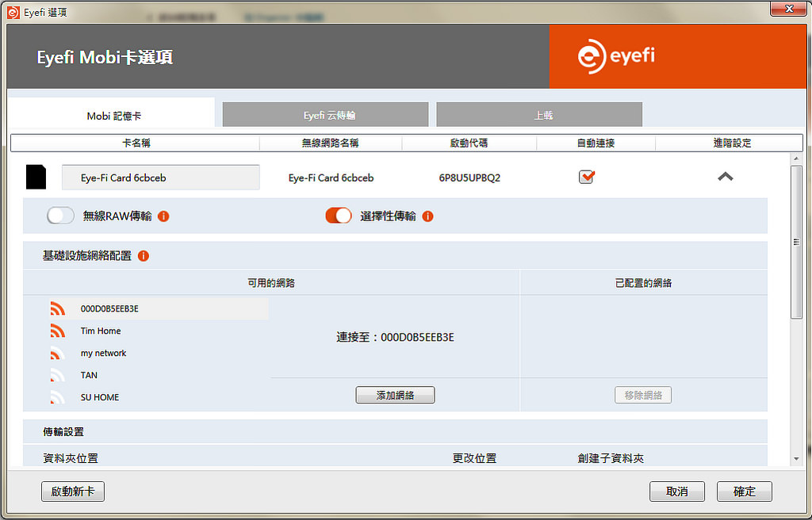The image size is (812, 520).
Task: Enable the 無線RAW傳輸 toggle switch
Action: coord(60,216)
